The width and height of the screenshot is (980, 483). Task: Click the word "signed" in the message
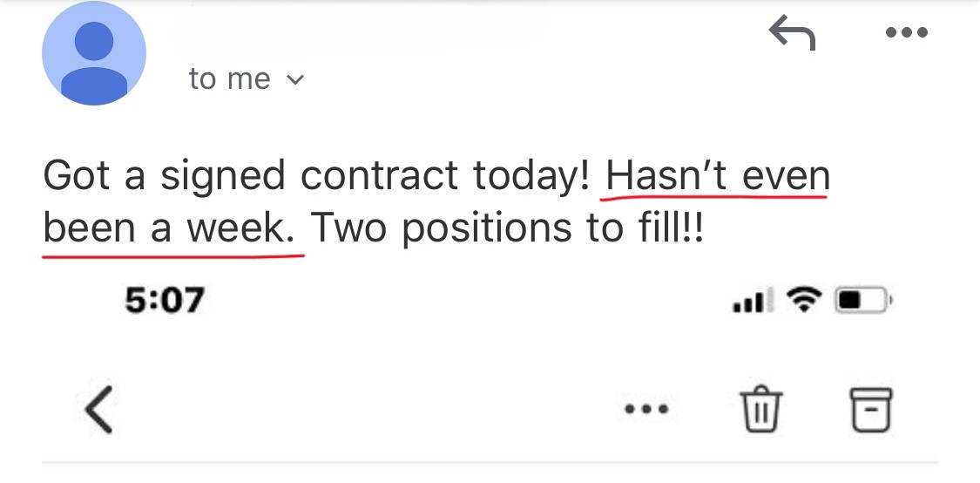[x=222, y=177]
